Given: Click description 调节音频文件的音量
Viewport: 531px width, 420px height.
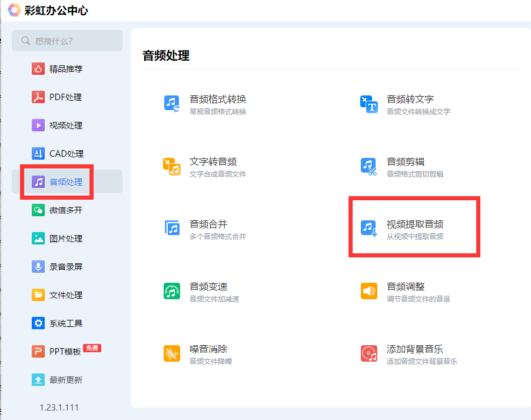Looking at the screenshot, I should [x=419, y=299].
